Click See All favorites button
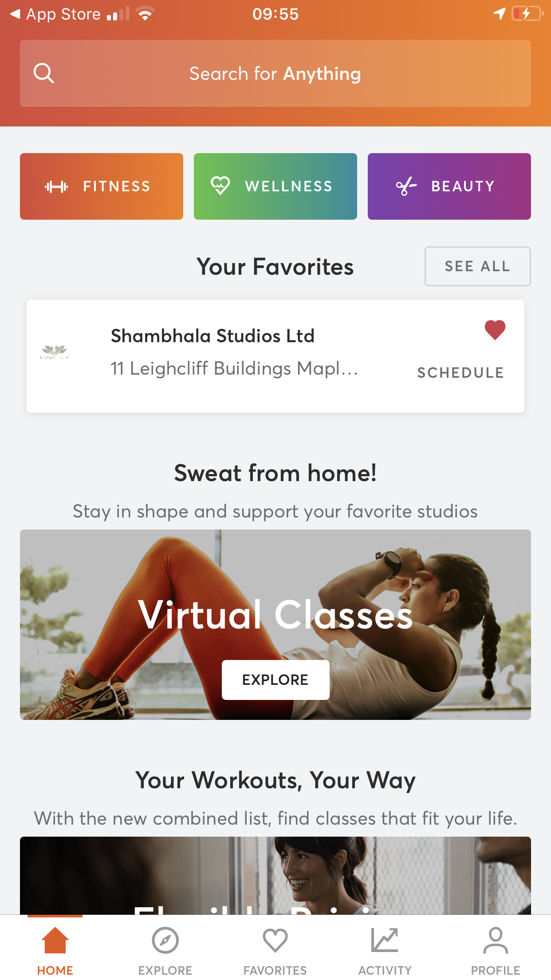551x980 pixels. 478,266
